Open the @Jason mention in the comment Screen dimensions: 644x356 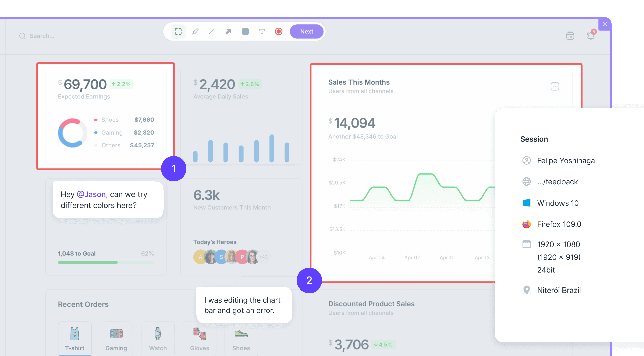click(92, 194)
